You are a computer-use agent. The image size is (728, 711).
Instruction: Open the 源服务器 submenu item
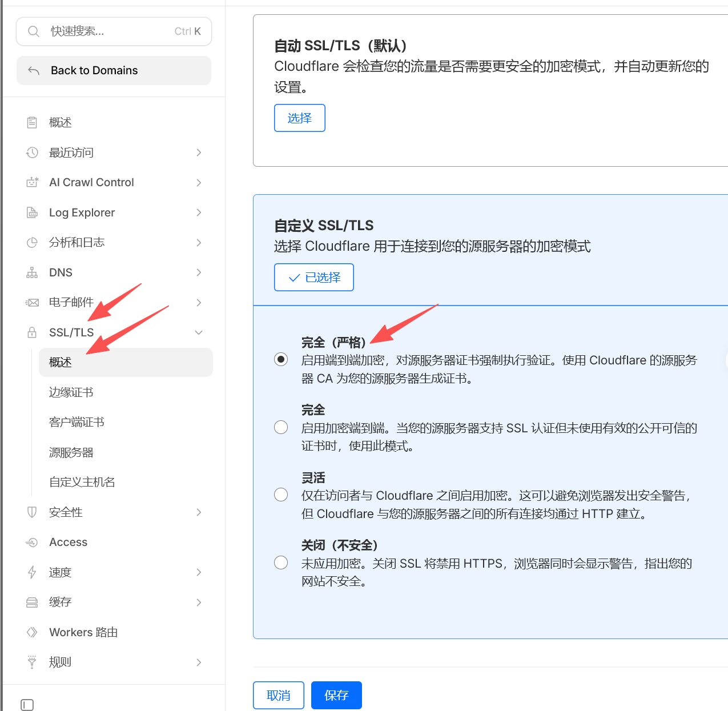point(71,452)
